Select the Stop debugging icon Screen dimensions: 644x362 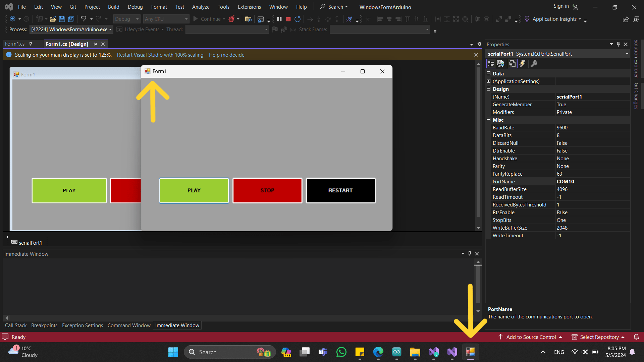point(288,19)
